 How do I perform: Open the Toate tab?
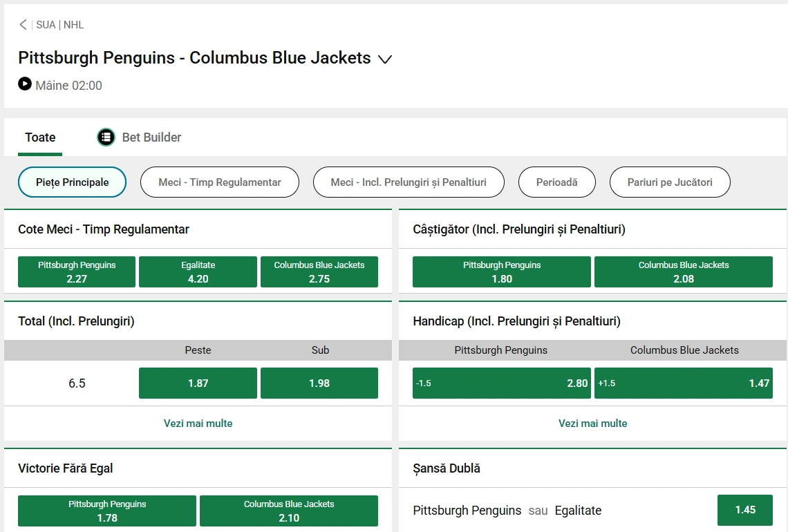click(40, 137)
